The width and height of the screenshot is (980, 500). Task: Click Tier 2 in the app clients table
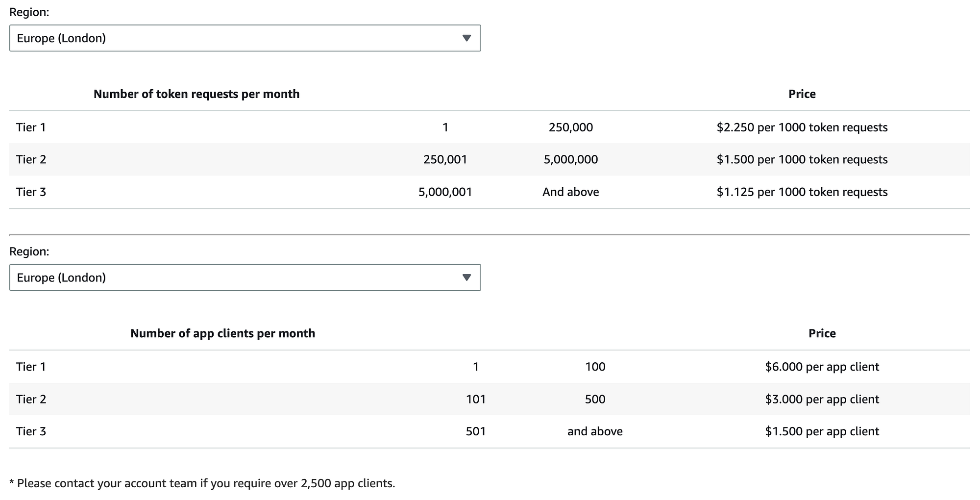[31, 399]
